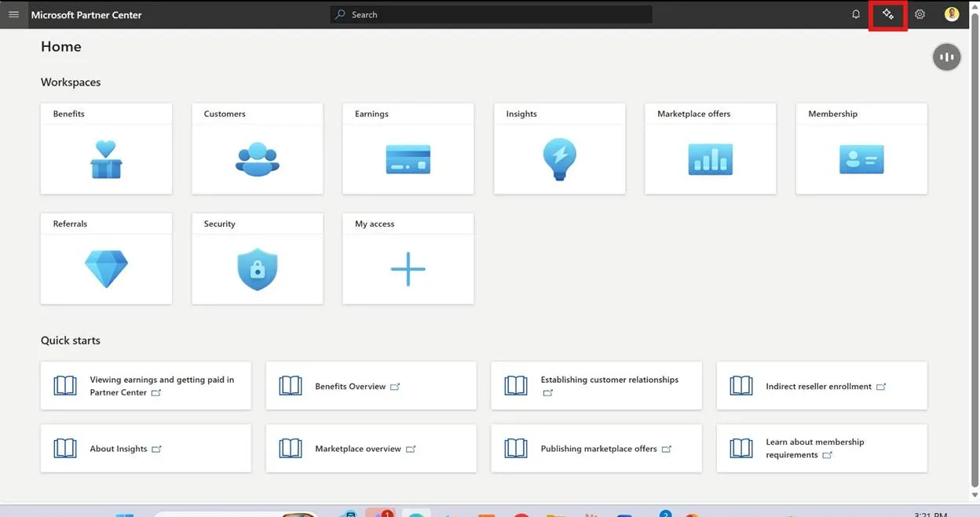
Task: Open Indirect reseller enrollment quick start
Action: (822, 385)
